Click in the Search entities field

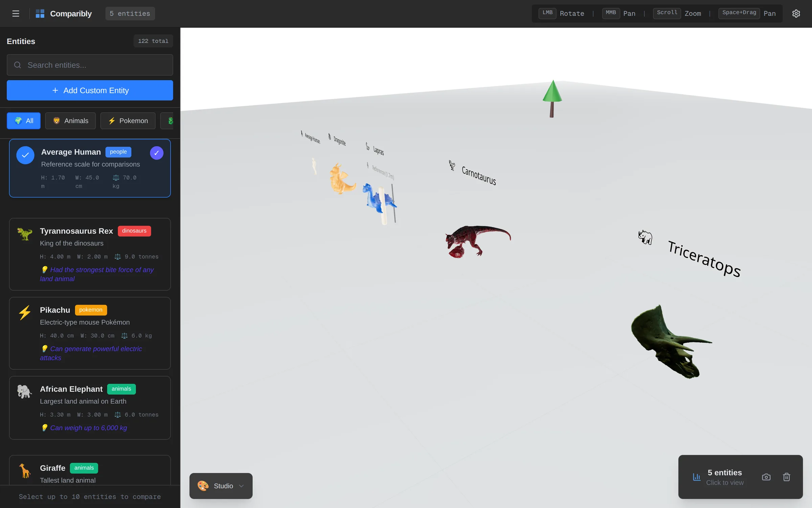coord(90,65)
